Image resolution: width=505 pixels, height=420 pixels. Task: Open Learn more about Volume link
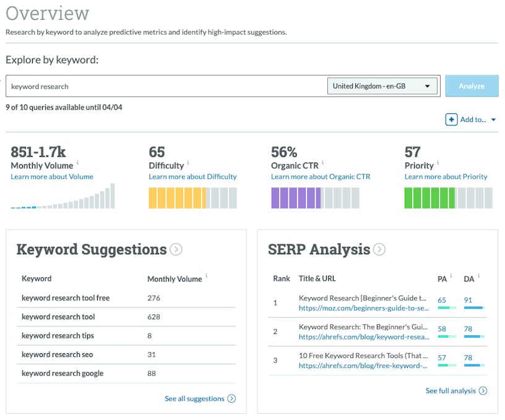click(x=52, y=177)
